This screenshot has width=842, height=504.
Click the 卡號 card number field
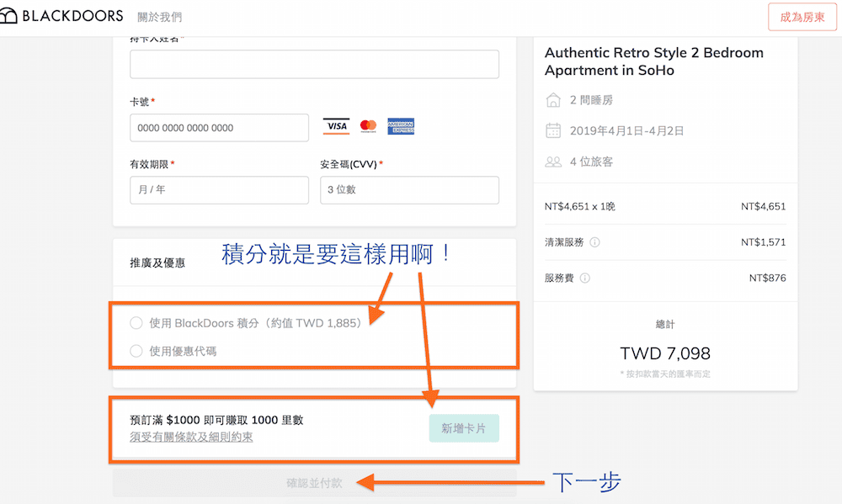coord(219,128)
